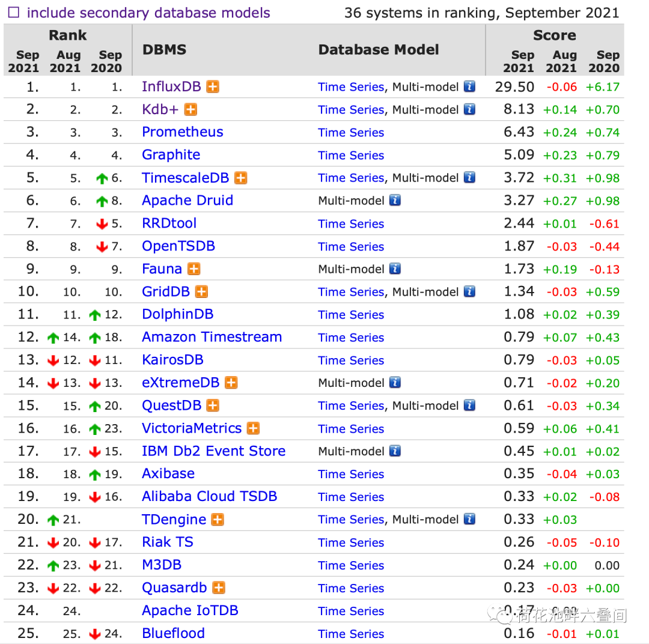
Task: Open the Prometheus link
Action: [183, 132]
